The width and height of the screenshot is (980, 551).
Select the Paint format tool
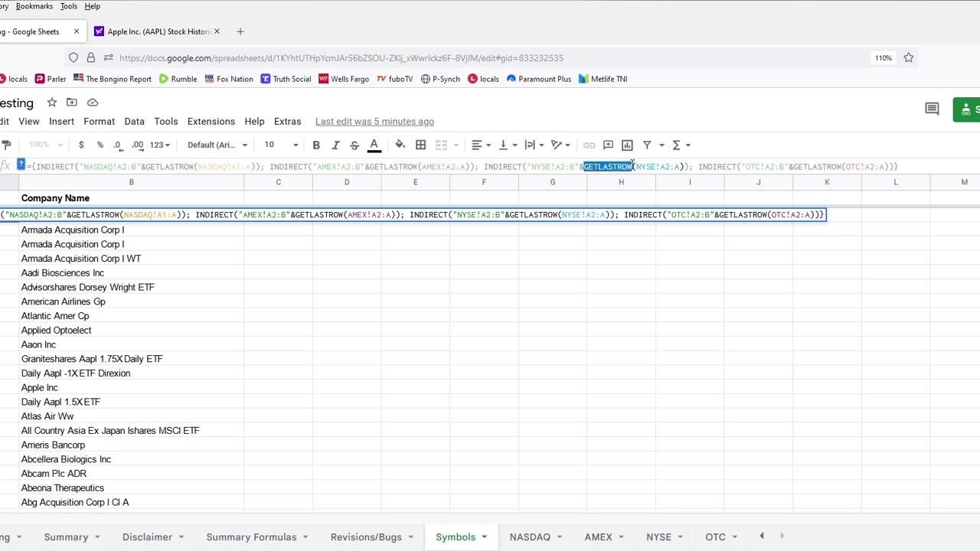point(6,145)
